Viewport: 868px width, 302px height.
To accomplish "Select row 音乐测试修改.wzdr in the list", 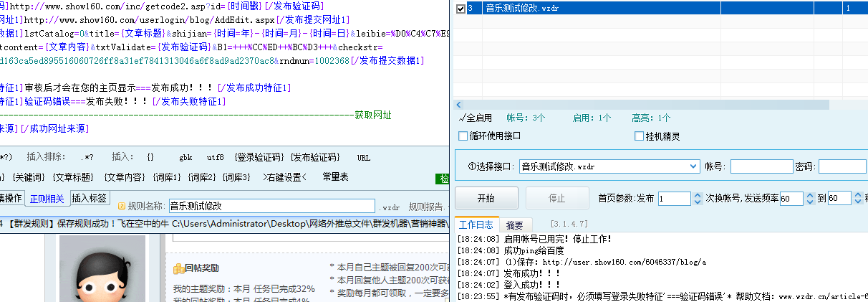I will coord(660,9).
